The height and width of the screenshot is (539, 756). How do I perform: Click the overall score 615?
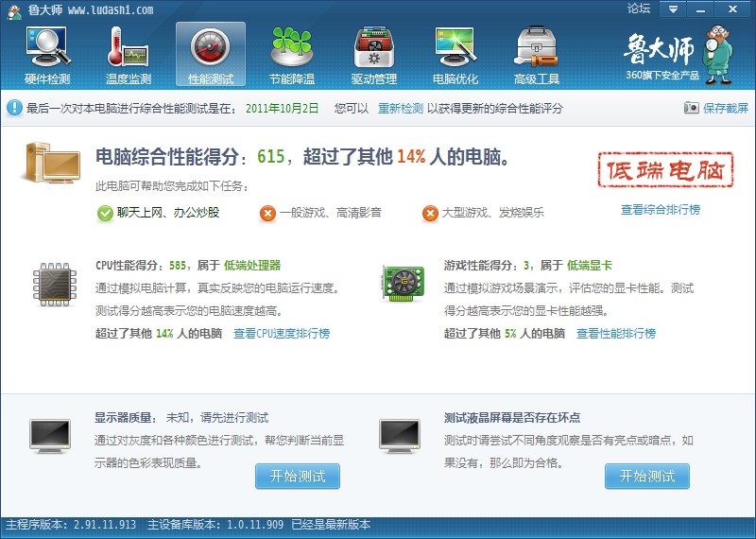[x=271, y=157]
